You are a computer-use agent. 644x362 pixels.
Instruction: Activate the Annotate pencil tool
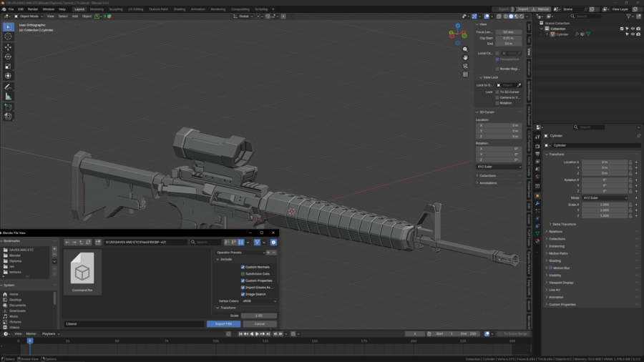pos(8,87)
